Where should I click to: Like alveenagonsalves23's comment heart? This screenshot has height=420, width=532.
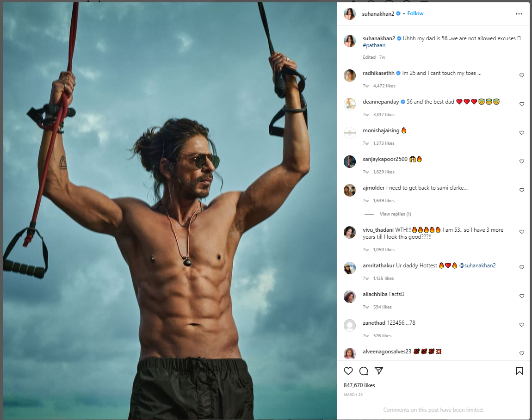pyautogui.click(x=522, y=353)
